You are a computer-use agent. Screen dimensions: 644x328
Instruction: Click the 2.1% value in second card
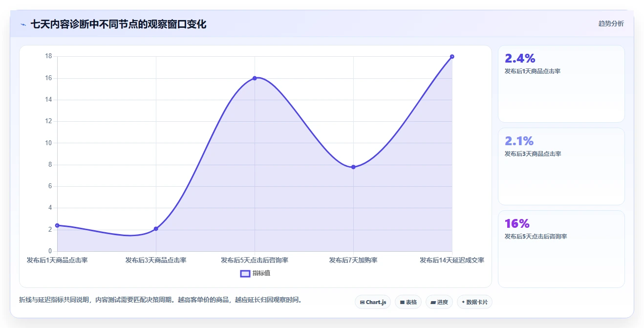tap(519, 141)
